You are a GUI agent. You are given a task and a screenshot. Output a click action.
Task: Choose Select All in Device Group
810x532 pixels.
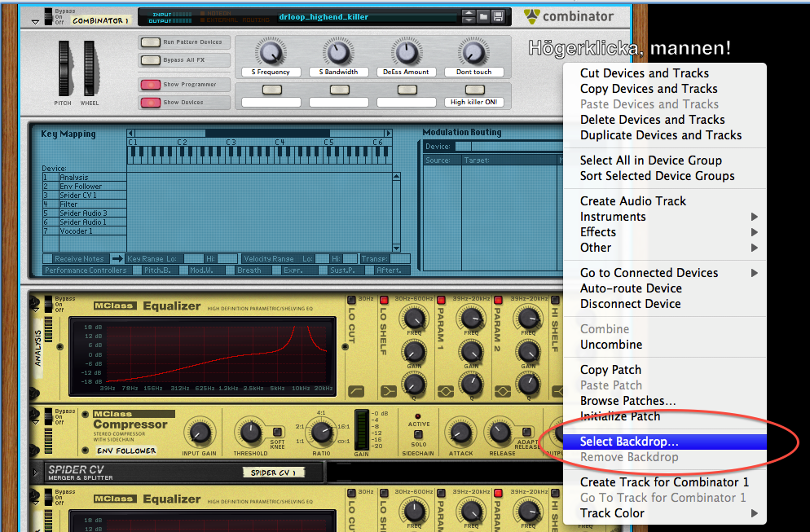pyautogui.click(x=665, y=160)
